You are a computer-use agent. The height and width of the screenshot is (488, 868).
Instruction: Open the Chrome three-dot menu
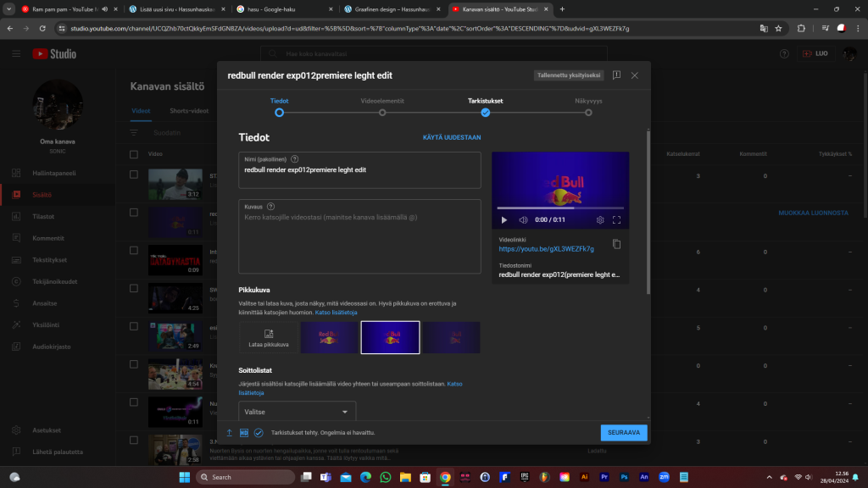click(x=858, y=28)
